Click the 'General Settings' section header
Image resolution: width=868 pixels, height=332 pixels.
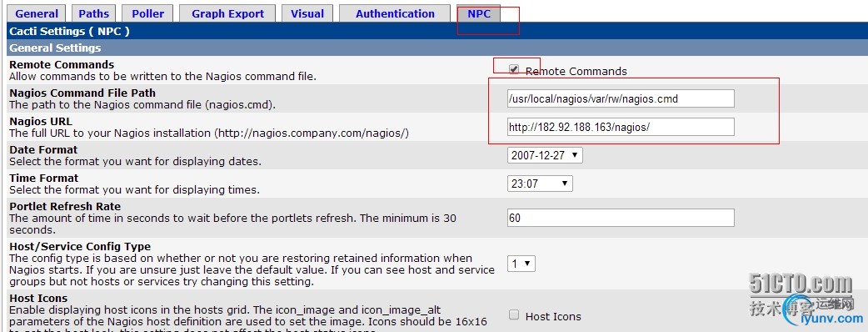[x=55, y=48]
